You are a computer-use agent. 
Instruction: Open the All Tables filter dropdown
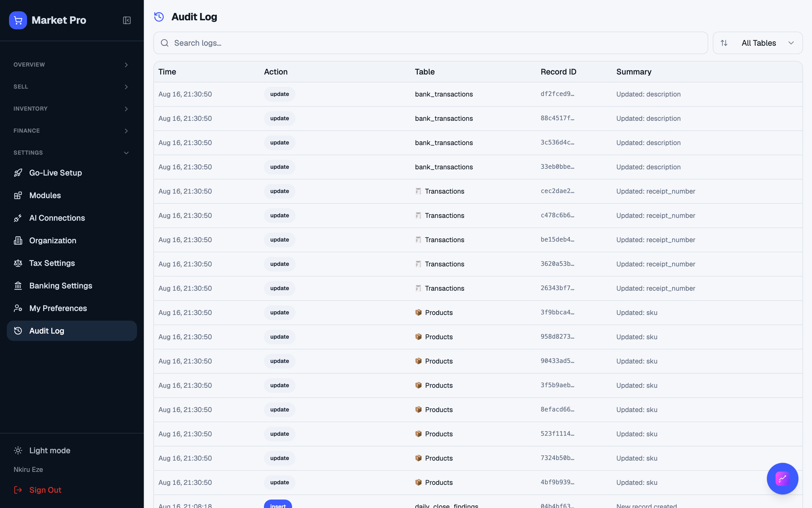tap(758, 43)
